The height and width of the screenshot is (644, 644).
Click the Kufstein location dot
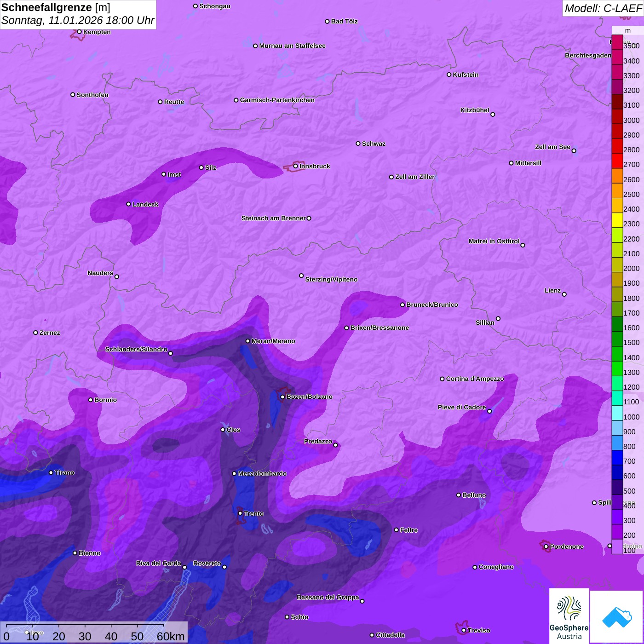tap(449, 75)
